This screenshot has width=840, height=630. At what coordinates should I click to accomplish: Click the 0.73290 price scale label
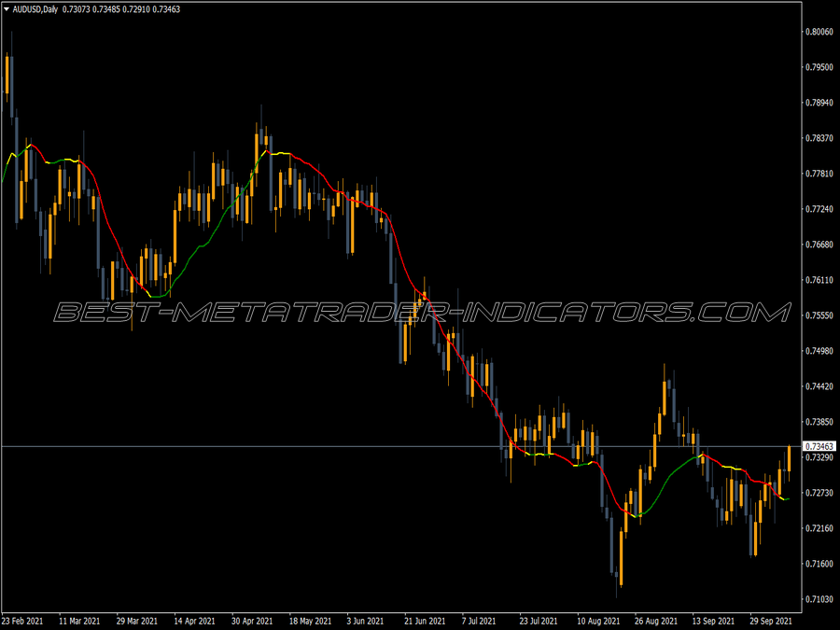pos(819,457)
